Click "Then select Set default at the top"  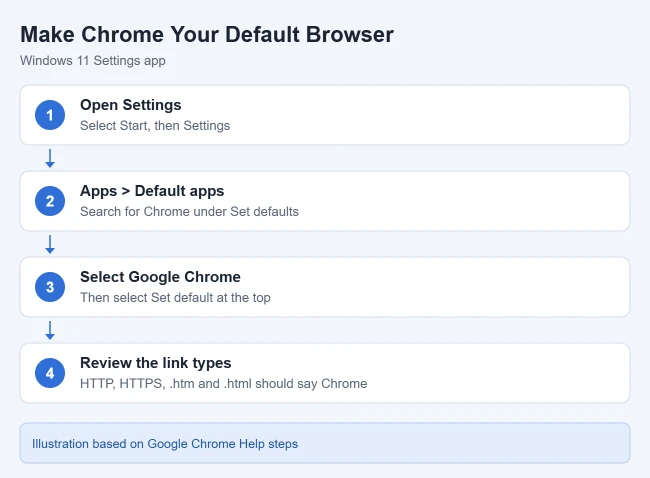tap(175, 298)
